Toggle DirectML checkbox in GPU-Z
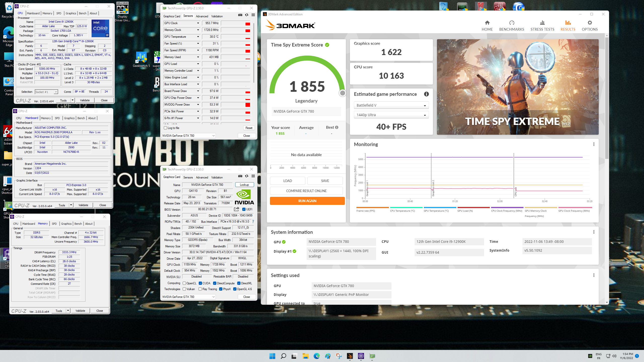The width and height of the screenshot is (644, 362). [239, 283]
